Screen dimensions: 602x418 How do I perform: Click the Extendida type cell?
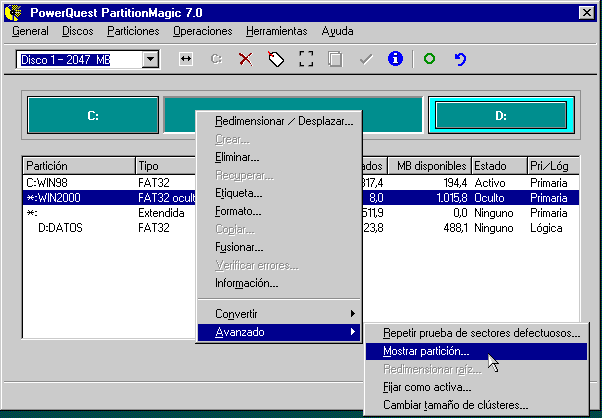[x=161, y=213]
